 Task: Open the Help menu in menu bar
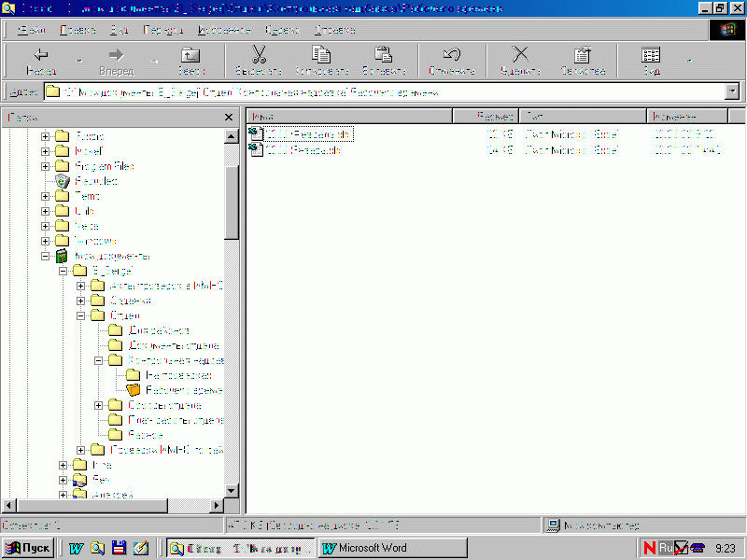(x=335, y=30)
